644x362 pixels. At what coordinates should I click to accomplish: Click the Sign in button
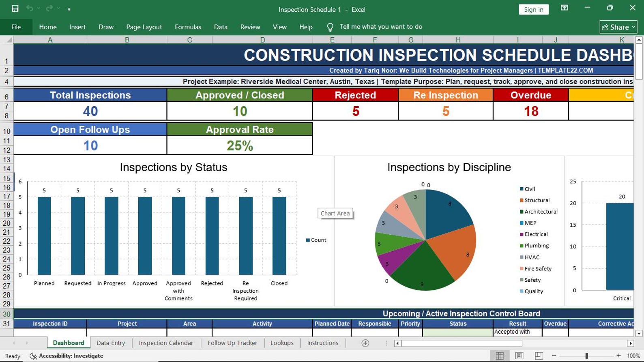point(533,9)
